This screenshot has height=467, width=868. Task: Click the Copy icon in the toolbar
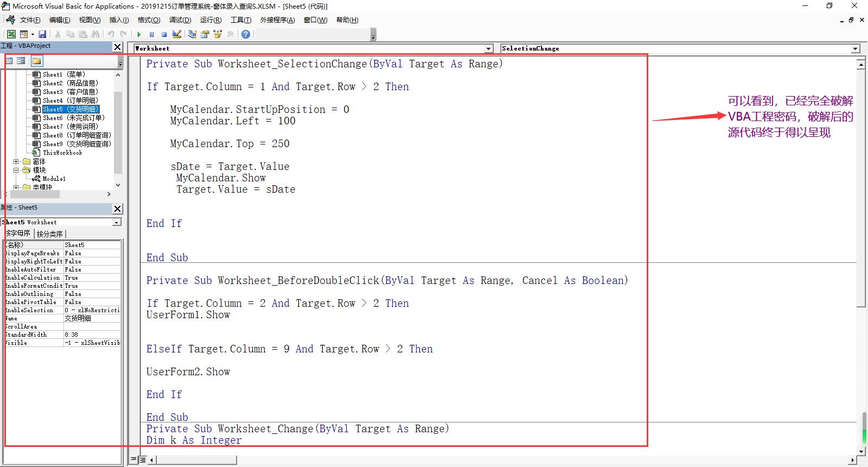click(70, 34)
